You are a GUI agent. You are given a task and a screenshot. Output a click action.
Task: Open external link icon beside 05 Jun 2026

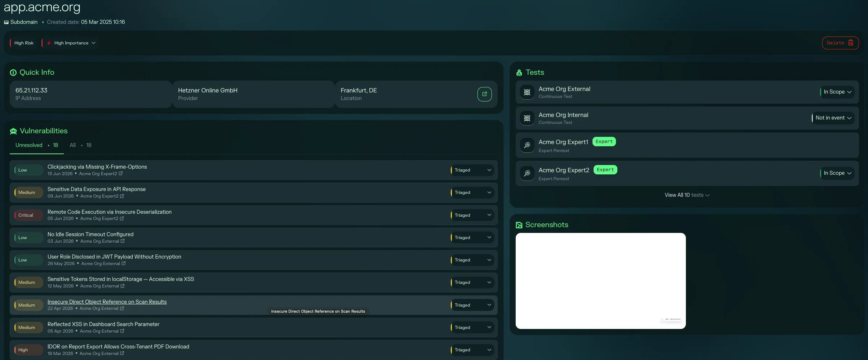pos(122,218)
